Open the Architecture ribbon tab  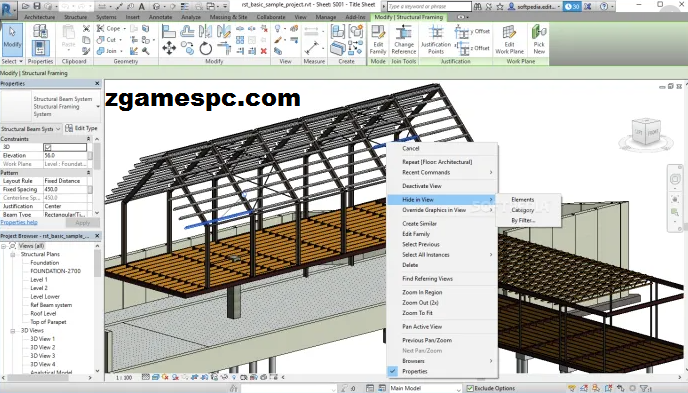click(x=39, y=17)
